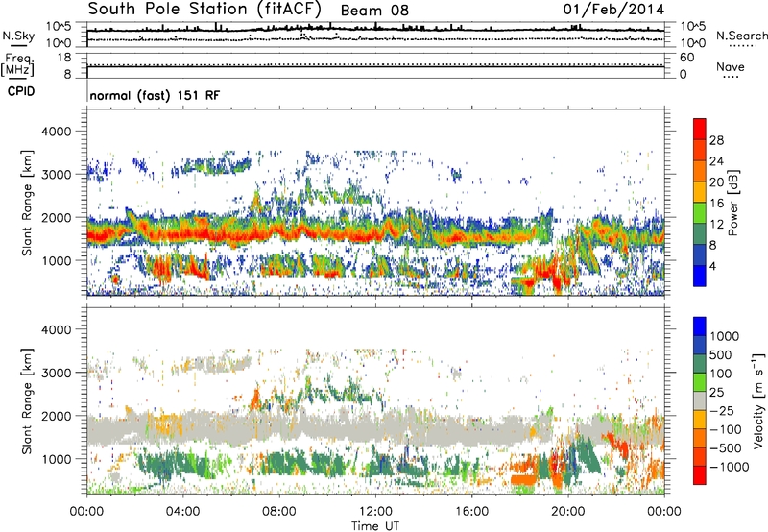Click the 3000 tick in the velocity panel

click(x=56, y=373)
